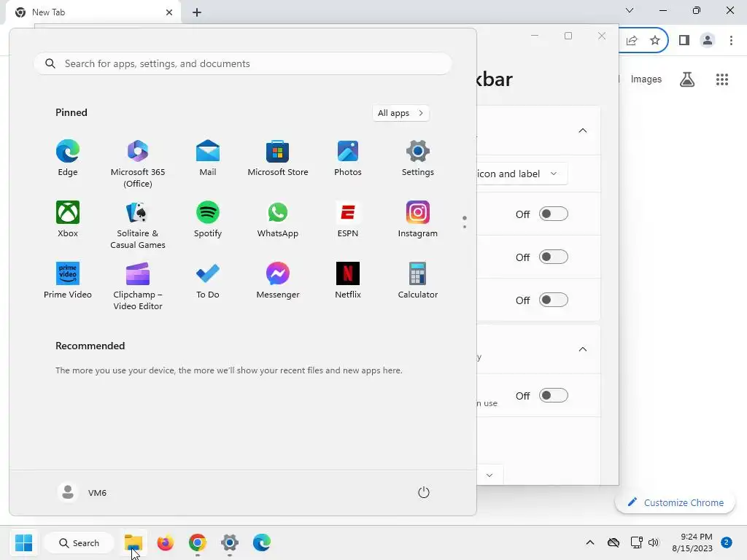The image size is (747, 560).
Task: Open Search Labs flask icon
Action: pyautogui.click(x=687, y=79)
